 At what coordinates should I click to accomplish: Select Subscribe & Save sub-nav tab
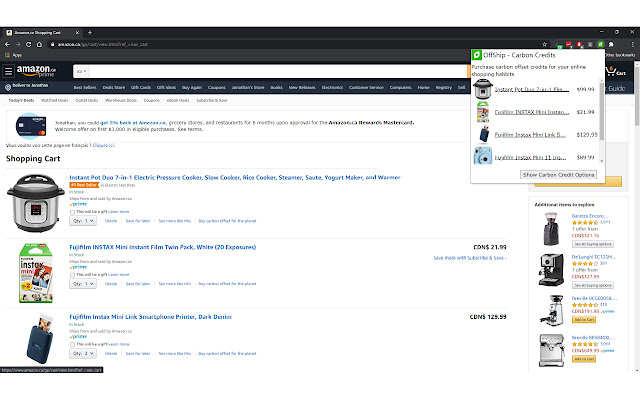(x=212, y=100)
